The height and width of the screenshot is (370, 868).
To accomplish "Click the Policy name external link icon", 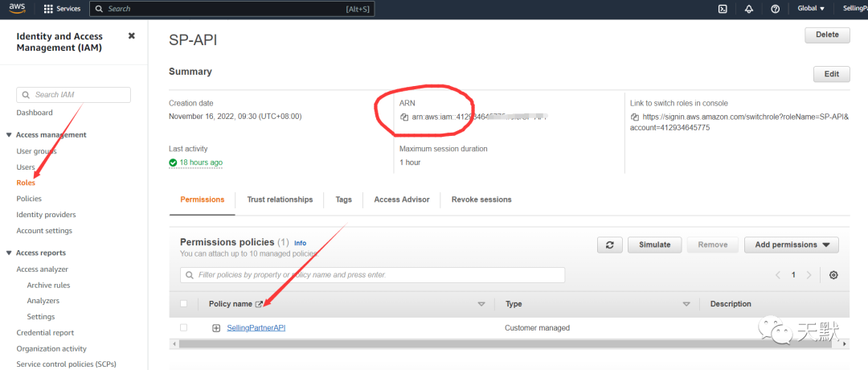I will 259,304.
